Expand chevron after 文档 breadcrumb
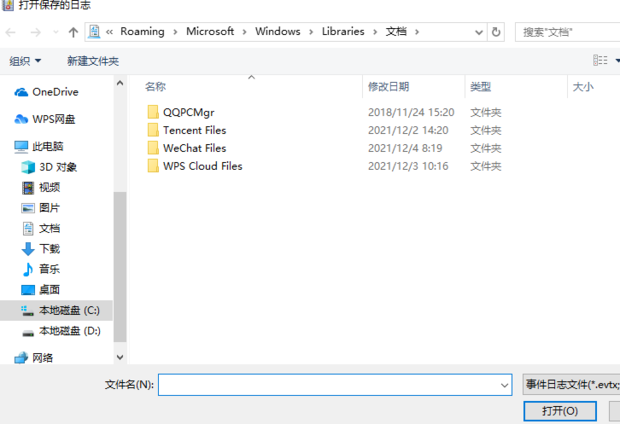 click(x=417, y=32)
